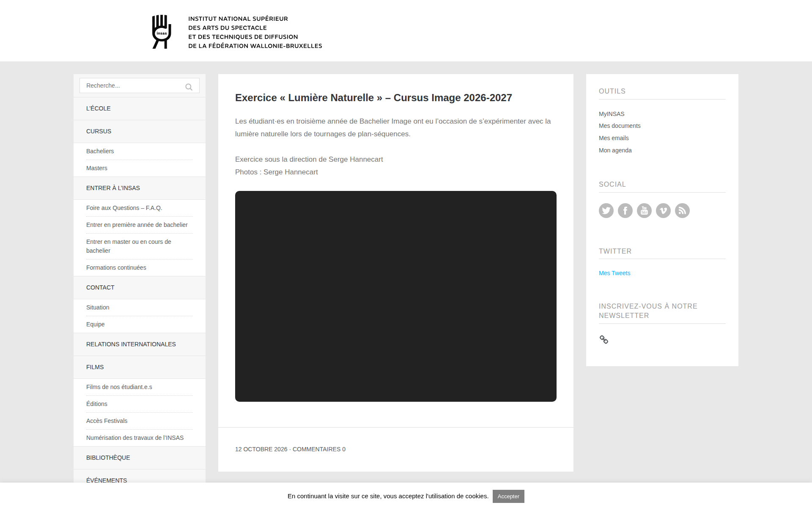Open the Situation link
Screen dimensions: 812x508
[98, 307]
